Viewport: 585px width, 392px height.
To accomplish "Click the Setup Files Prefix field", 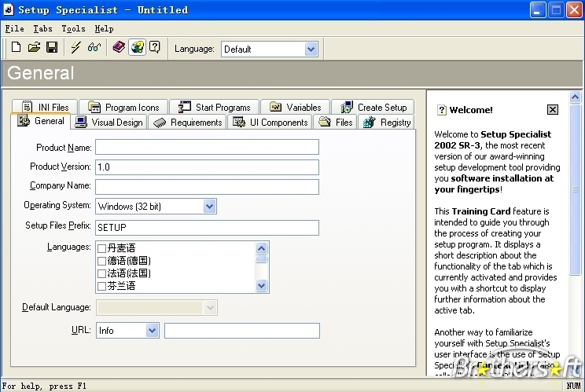I will pos(207,227).
